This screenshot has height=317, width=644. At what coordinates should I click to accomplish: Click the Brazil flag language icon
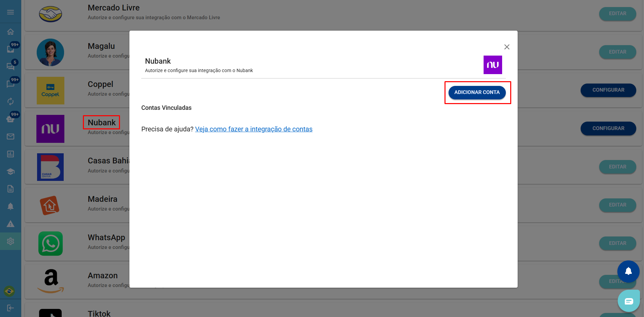pos(9,291)
